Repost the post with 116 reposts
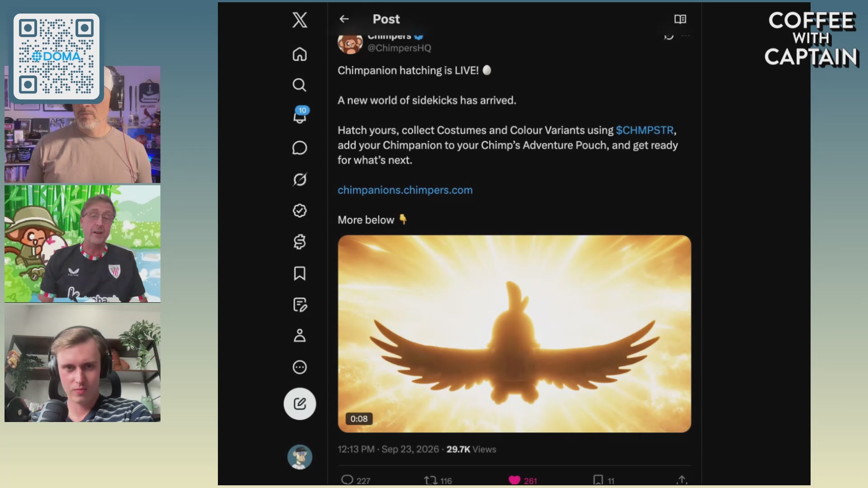The width and height of the screenshot is (868, 488). [438, 480]
